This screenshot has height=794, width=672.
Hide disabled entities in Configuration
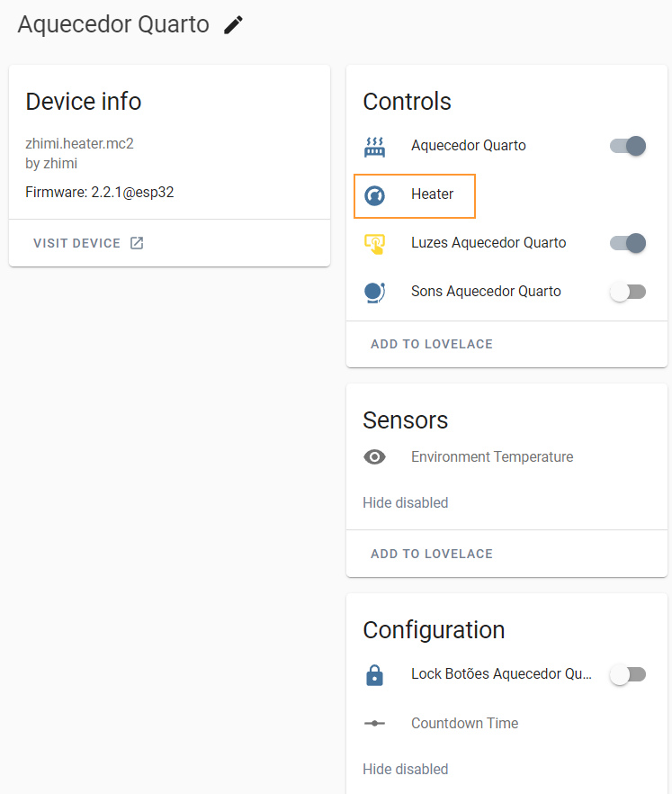click(x=405, y=770)
